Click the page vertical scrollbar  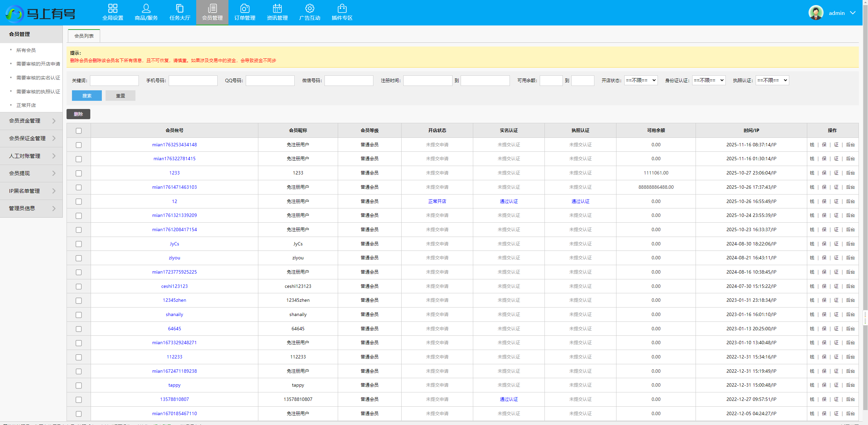(x=865, y=204)
